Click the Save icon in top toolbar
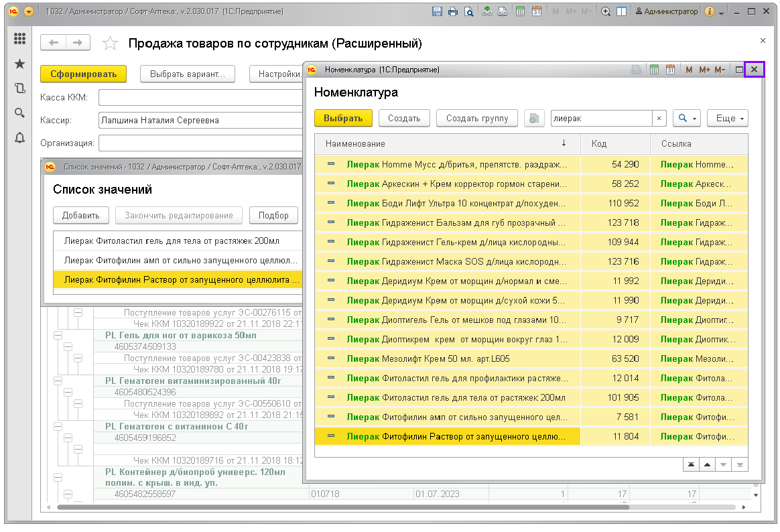Image resolution: width=780 pixels, height=532 pixels. [x=437, y=11]
